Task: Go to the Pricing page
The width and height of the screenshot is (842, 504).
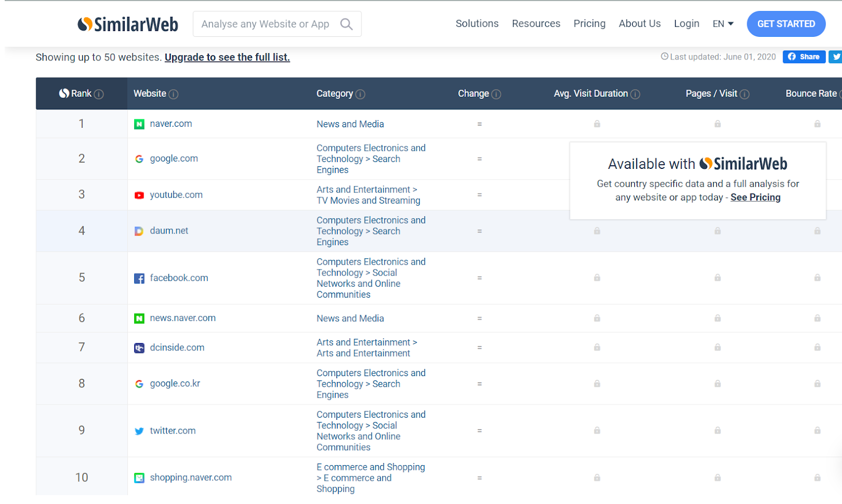Action: tap(589, 24)
